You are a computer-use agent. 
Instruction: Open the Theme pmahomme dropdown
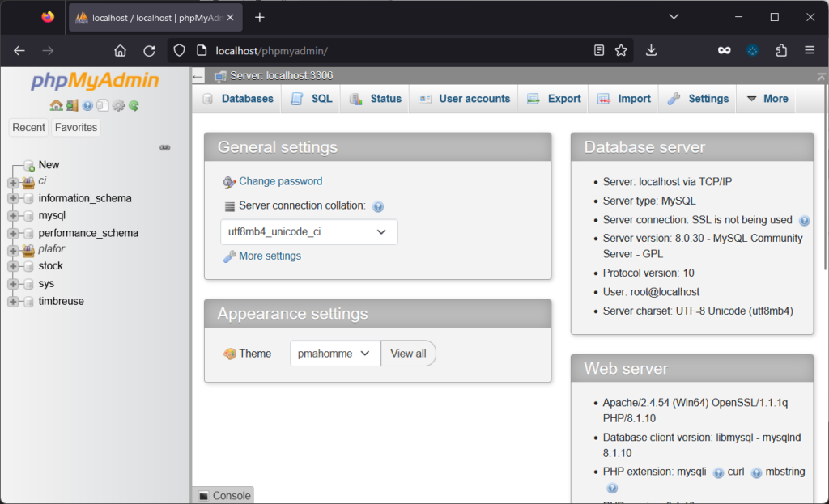click(335, 354)
